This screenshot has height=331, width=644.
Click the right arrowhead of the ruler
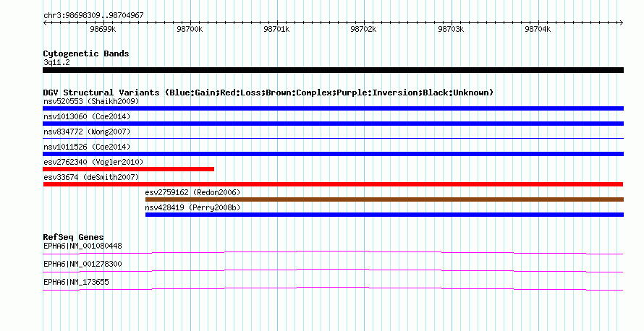point(622,23)
